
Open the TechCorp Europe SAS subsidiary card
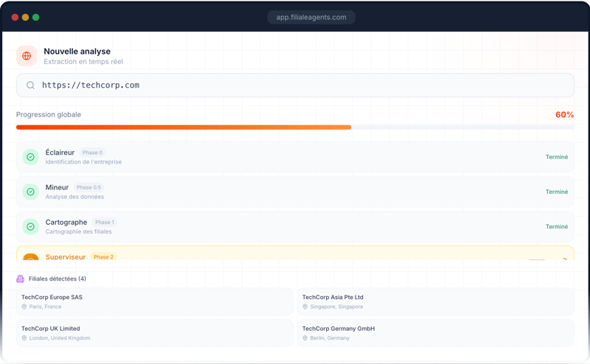[155, 301]
